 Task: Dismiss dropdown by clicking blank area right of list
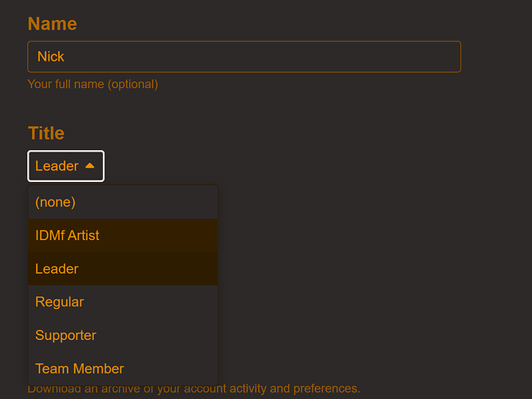point(359,279)
